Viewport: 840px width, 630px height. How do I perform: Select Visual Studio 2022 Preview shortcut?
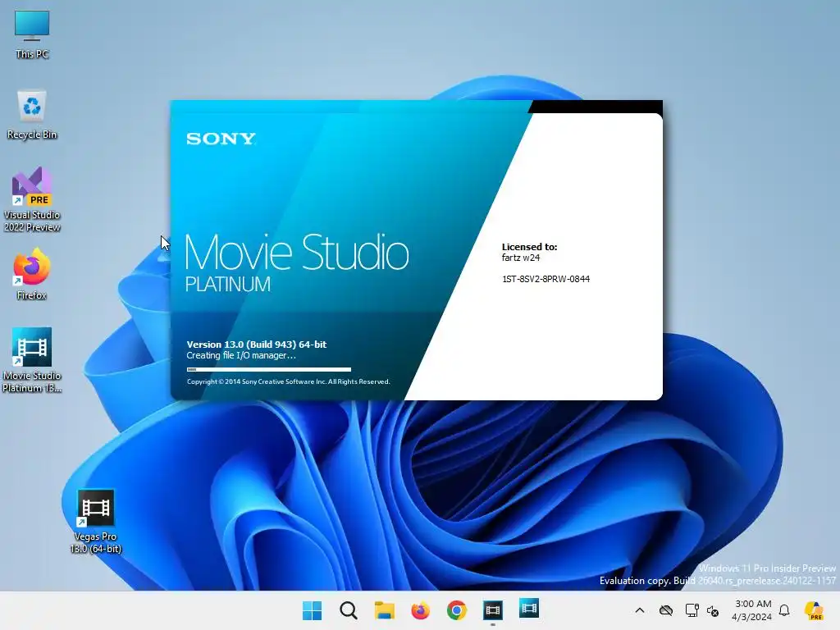coord(32,199)
